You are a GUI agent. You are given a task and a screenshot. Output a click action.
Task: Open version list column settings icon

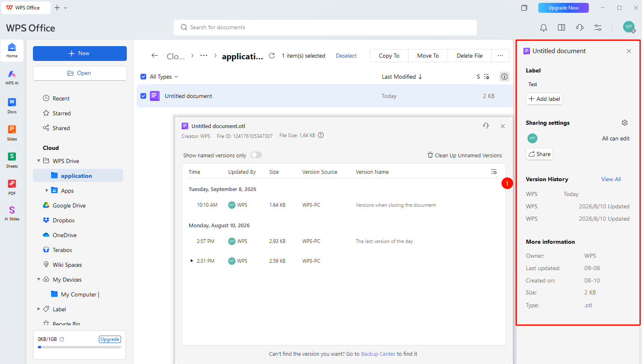tap(494, 172)
